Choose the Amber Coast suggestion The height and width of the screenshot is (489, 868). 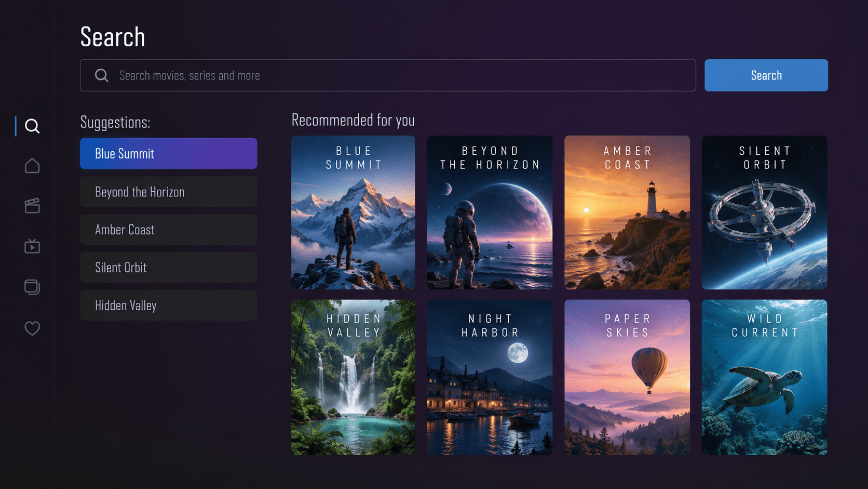pos(169,230)
